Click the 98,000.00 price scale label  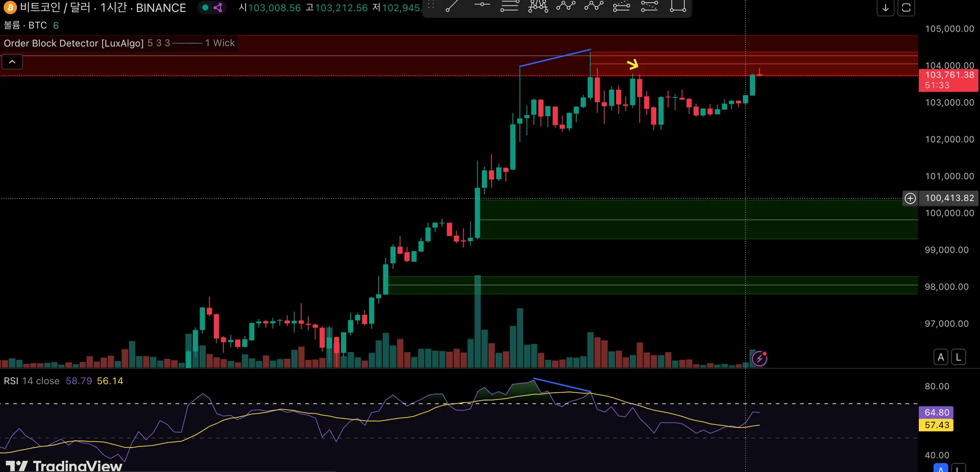tap(947, 287)
